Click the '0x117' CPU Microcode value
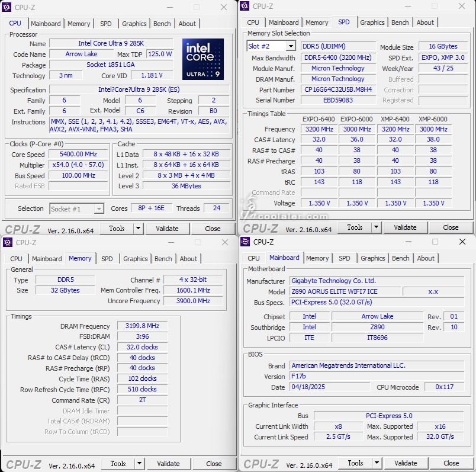This screenshot has width=476, height=472. 445,387
